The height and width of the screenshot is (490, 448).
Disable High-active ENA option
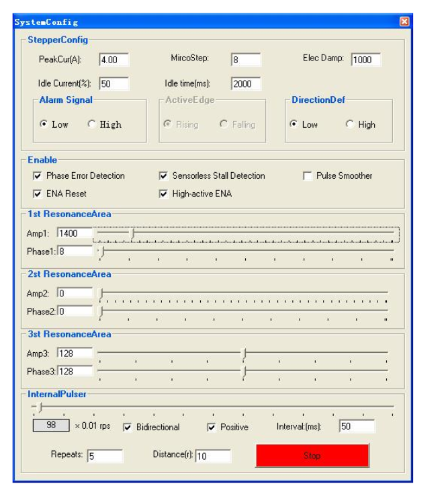(x=163, y=194)
